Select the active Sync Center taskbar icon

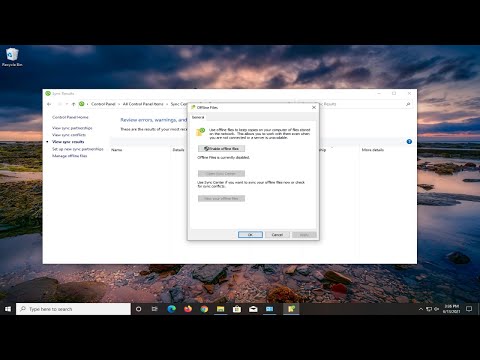click(291, 309)
